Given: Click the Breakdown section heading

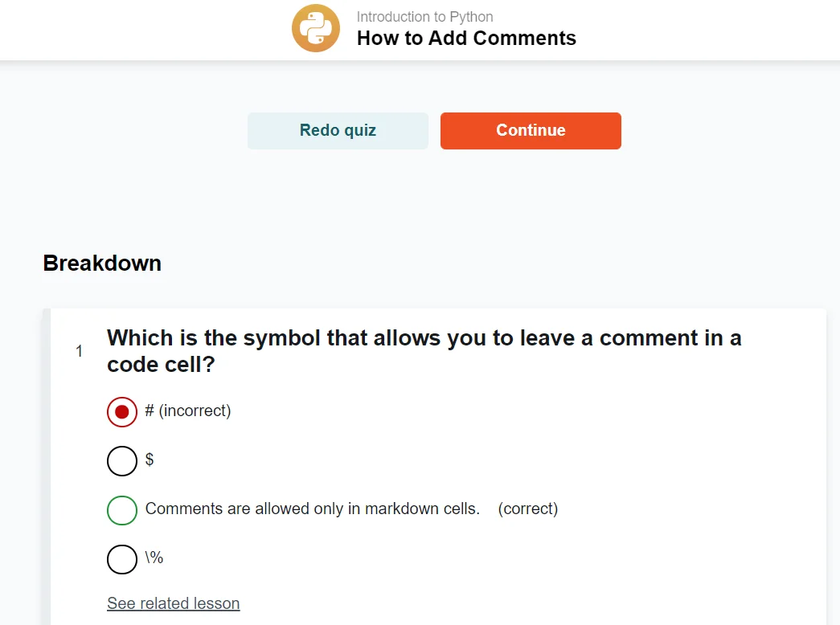Looking at the screenshot, I should 102,263.
